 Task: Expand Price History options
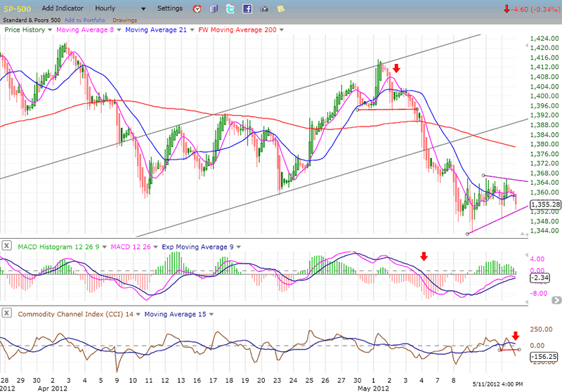[x=50, y=30]
